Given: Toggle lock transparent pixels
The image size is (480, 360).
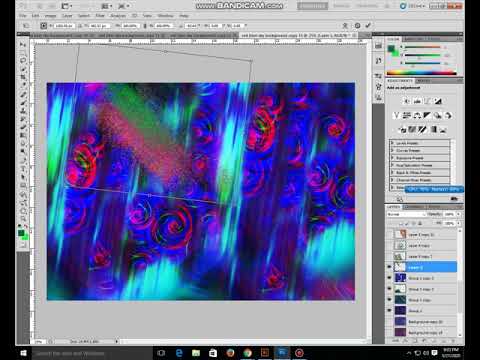Looking at the screenshot, I should [401, 223].
